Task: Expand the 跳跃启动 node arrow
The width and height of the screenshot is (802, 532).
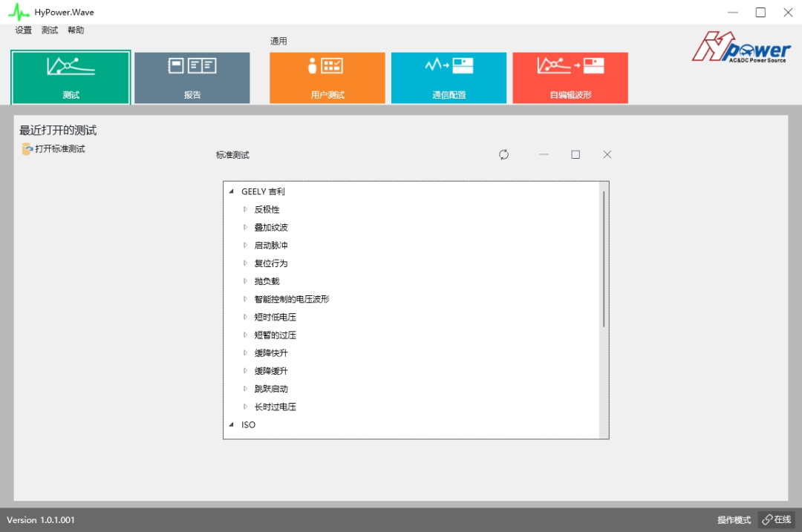Action: [x=245, y=388]
